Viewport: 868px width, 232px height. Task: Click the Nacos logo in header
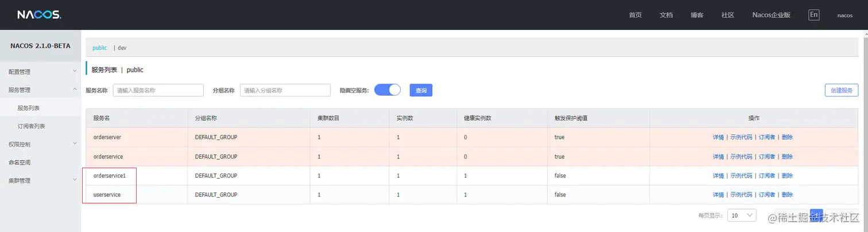coord(39,15)
